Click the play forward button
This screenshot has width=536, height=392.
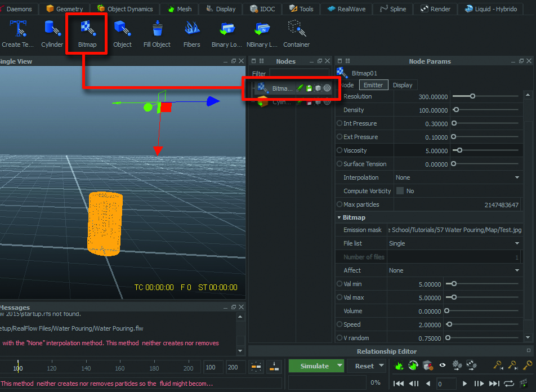464,384
